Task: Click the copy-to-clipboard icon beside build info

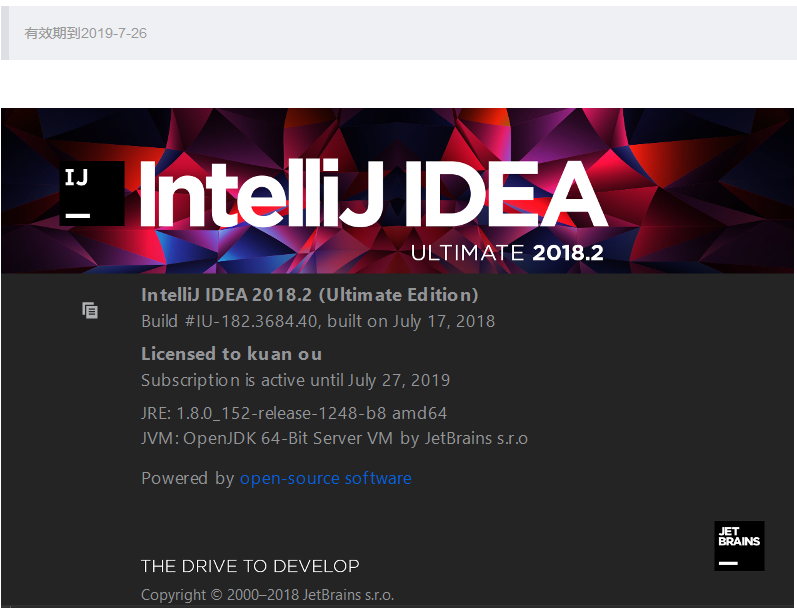Action: point(90,310)
